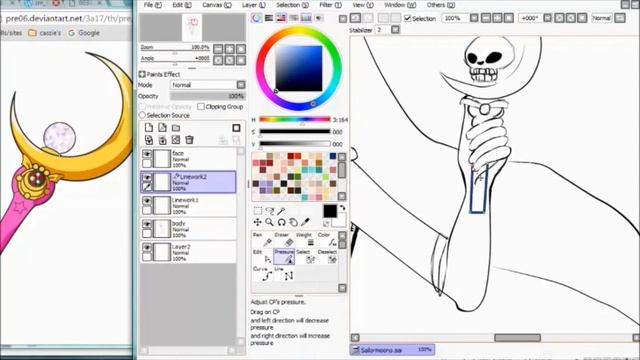Hide the Linework2 layer

[x=147, y=177]
